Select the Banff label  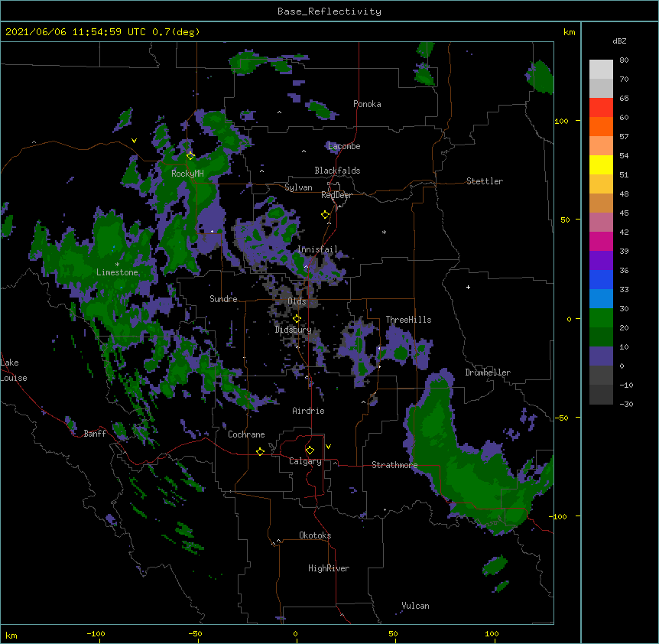coord(95,434)
